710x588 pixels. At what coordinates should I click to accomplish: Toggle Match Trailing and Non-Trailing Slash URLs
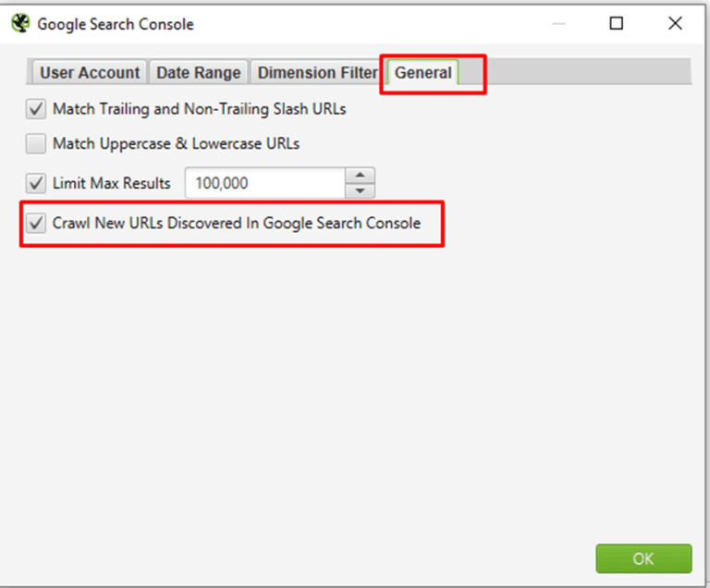(x=36, y=109)
